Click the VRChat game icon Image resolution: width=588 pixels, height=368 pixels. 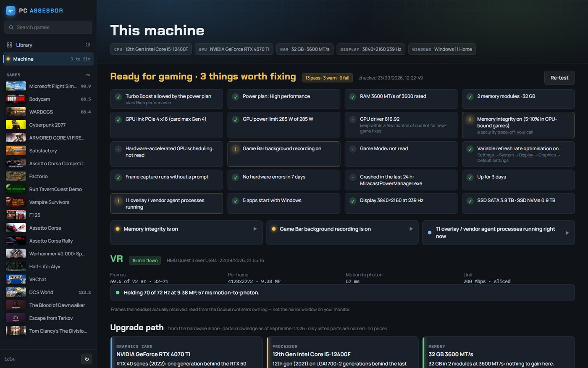[16, 279]
